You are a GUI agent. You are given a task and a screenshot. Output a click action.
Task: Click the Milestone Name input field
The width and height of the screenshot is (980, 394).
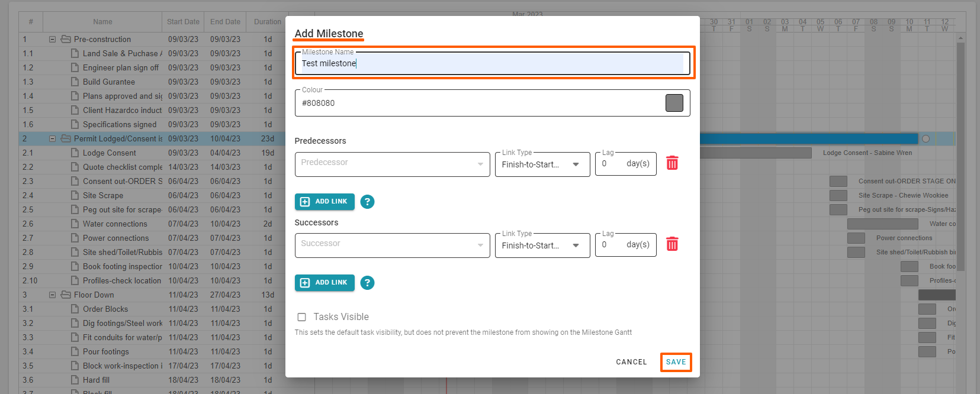pyautogui.click(x=491, y=63)
